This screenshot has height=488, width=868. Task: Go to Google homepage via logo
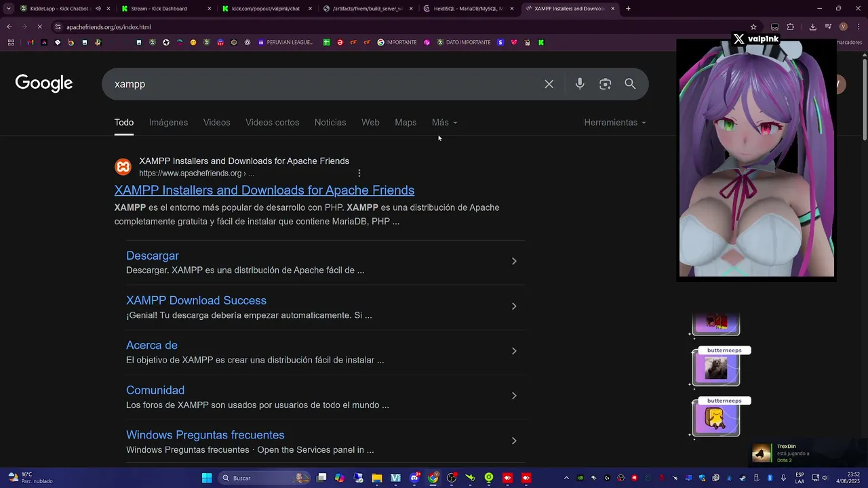[x=44, y=83]
